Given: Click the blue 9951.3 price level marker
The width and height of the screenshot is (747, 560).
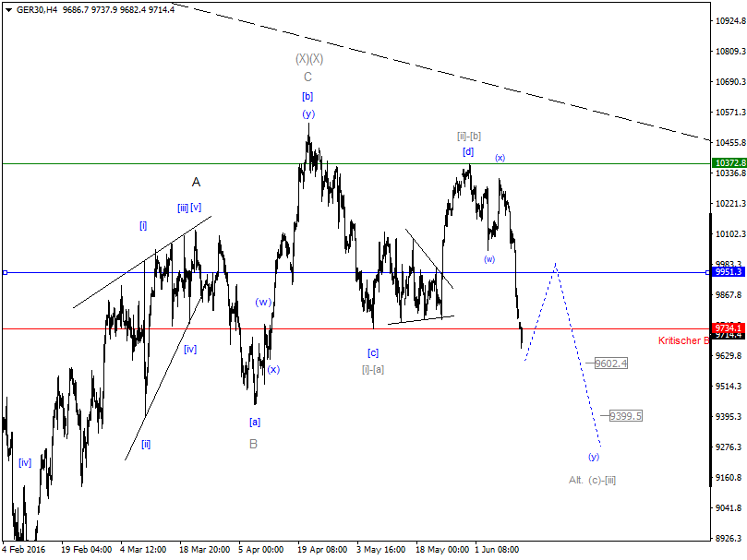Looking at the screenshot, I should pyautogui.click(x=729, y=272).
